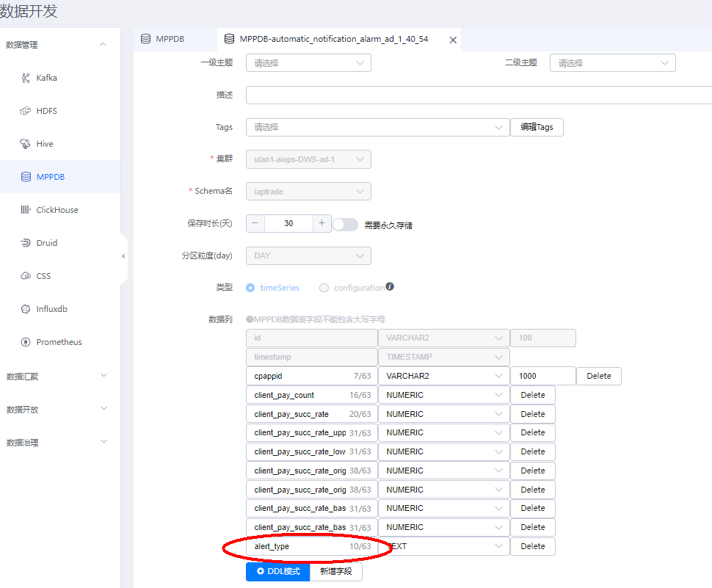Click the 编辑Tags button

pos(537,127)
